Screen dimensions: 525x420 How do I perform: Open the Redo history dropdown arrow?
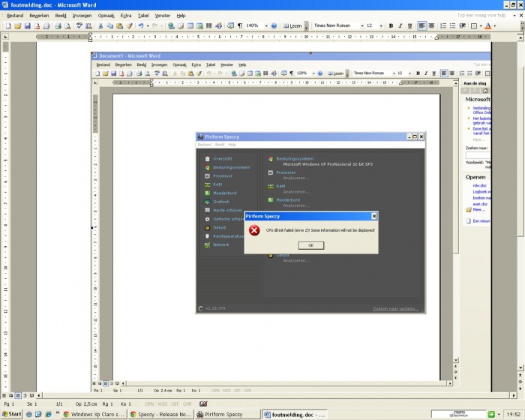162,25
